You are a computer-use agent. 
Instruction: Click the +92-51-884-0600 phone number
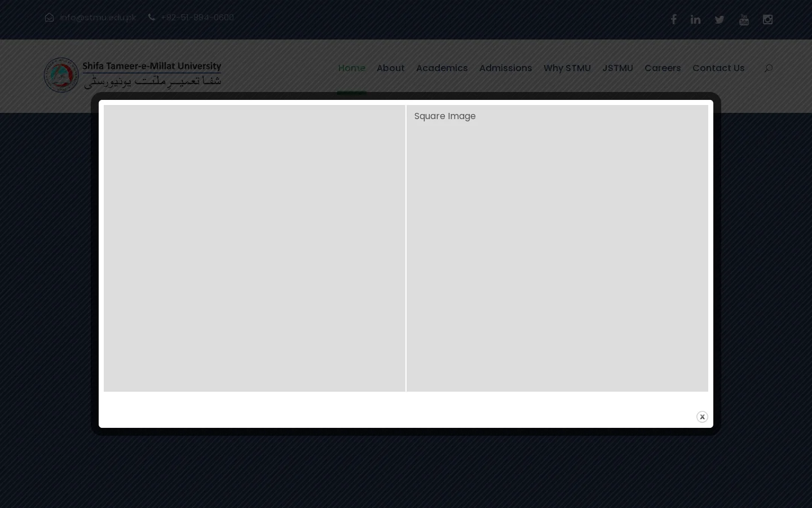coord(197,17)
